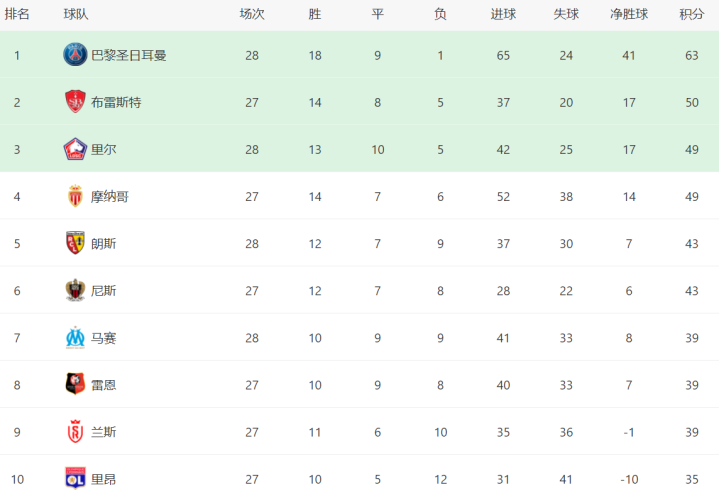Click the Nice eagle crest
Viewport: 719px width, 500px height.
[75, 290]
